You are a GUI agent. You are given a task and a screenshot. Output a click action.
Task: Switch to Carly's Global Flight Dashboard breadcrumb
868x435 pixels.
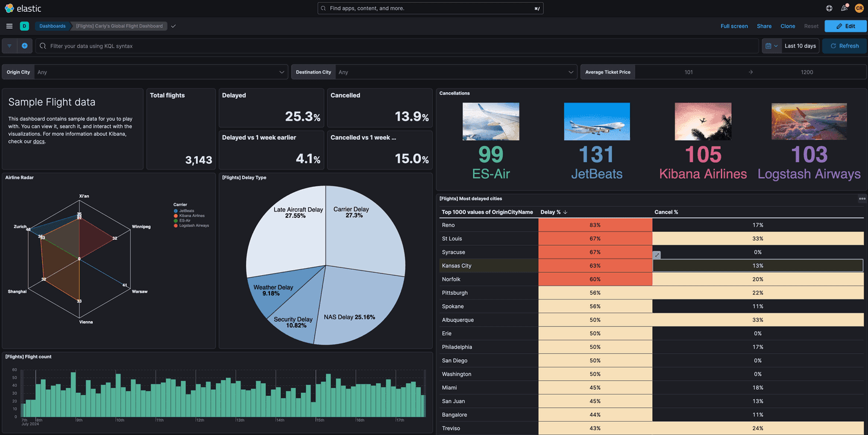pyautogui.click(x=119, y=26)
